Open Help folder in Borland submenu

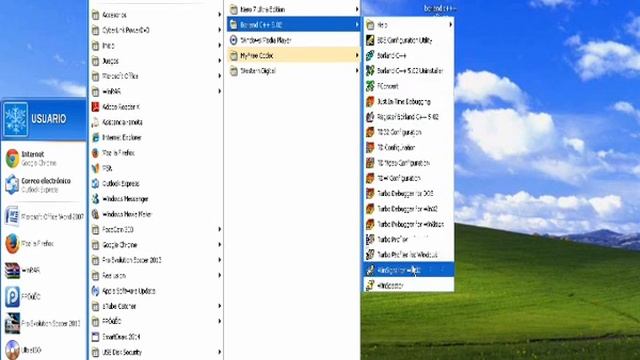point(409,25)
